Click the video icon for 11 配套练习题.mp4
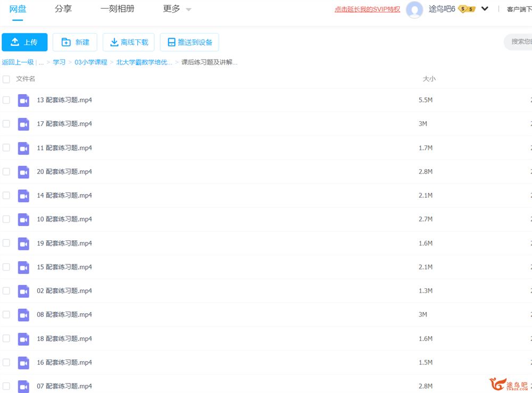 coord(23,148)
